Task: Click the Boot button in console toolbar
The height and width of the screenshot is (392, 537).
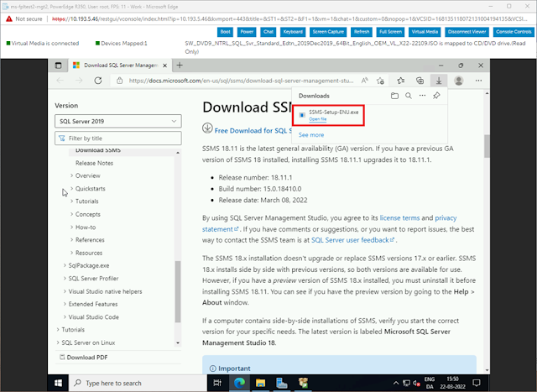Action: [225, 32]
